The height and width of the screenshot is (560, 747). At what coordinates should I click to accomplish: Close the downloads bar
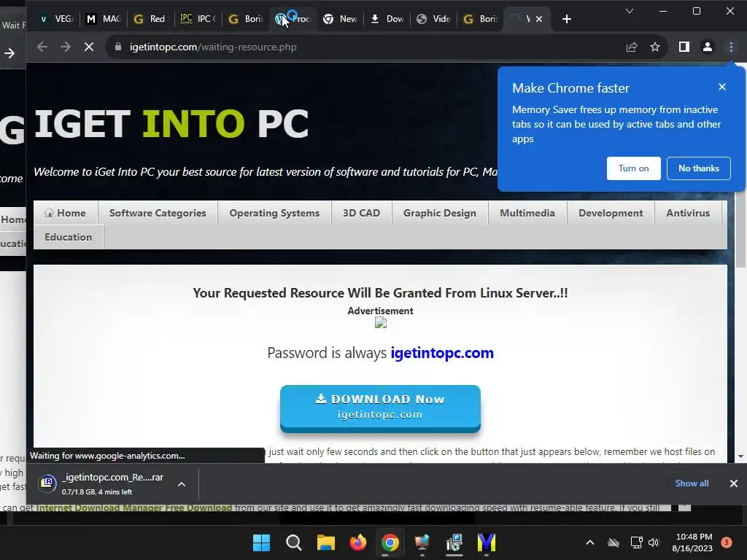(734, 483)
